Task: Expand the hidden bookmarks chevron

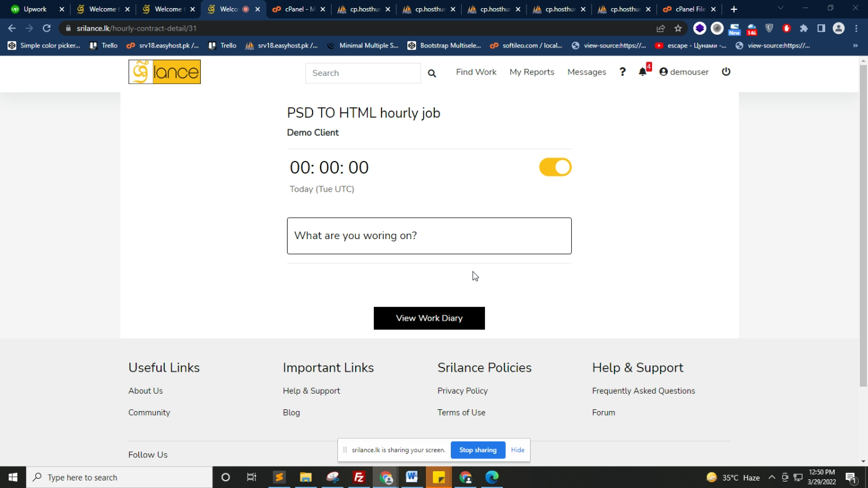Action: click(855, 46)
